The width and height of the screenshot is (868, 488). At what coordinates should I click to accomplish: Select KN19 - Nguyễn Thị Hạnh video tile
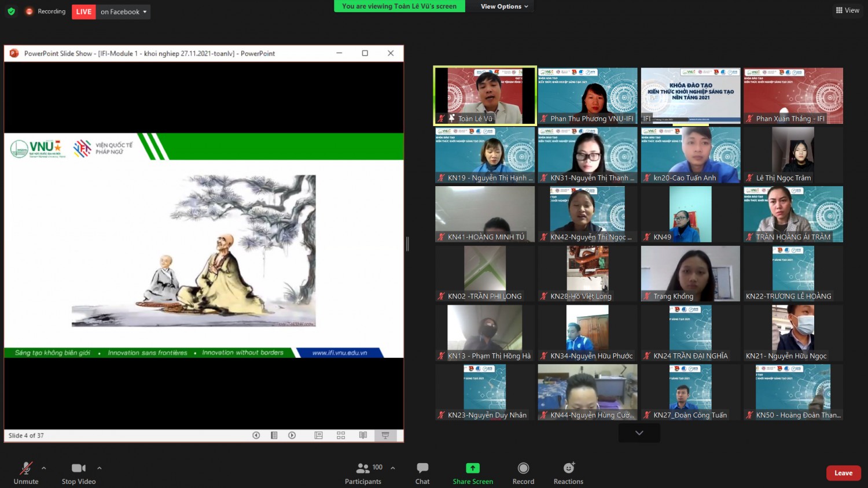(485, 155)
